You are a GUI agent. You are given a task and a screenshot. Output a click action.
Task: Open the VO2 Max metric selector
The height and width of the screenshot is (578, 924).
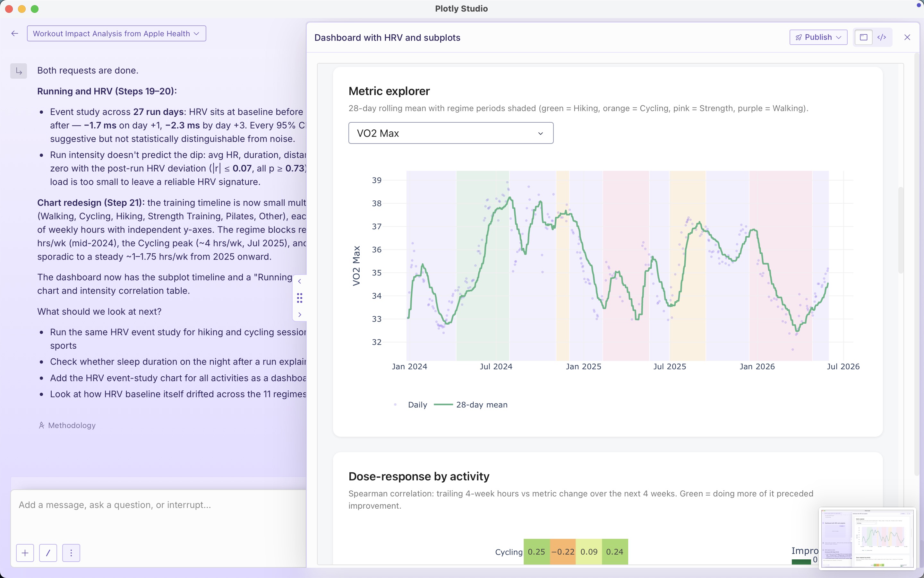point(451,133)
